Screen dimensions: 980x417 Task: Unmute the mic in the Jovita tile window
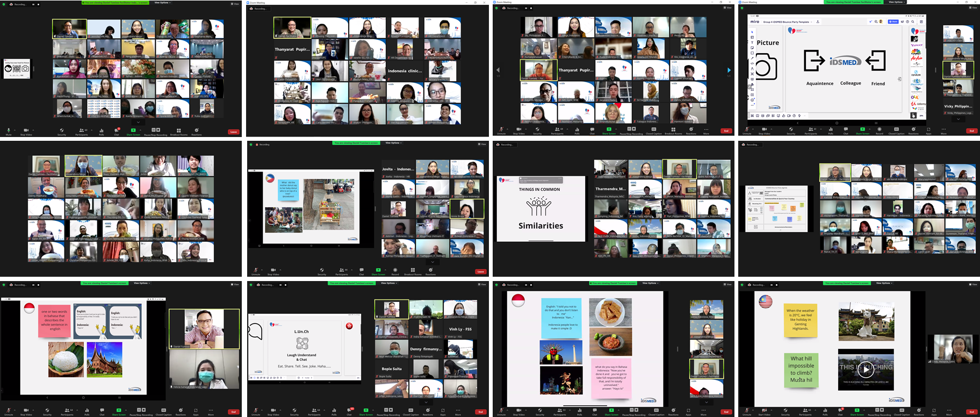256,271
